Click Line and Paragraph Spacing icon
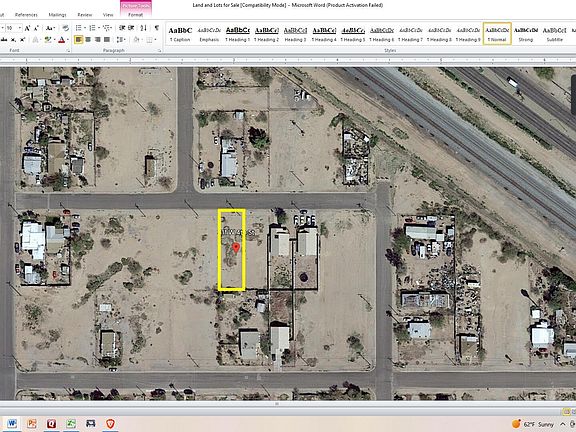Image resolution: width=576 pixels, height=432 pixels. [x=120, y=39]
